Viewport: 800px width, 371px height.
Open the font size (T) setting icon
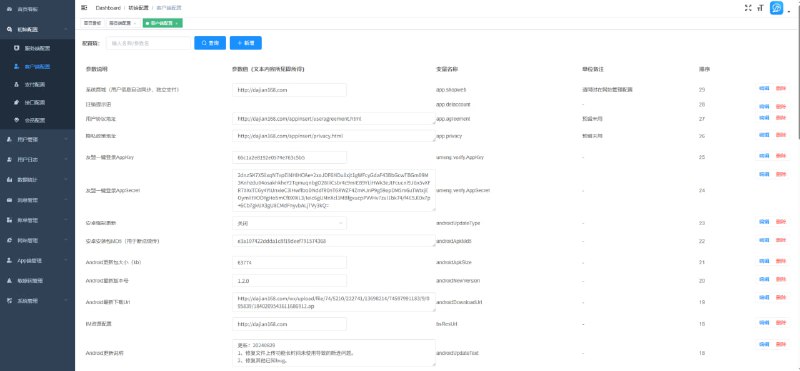(760, 8)
